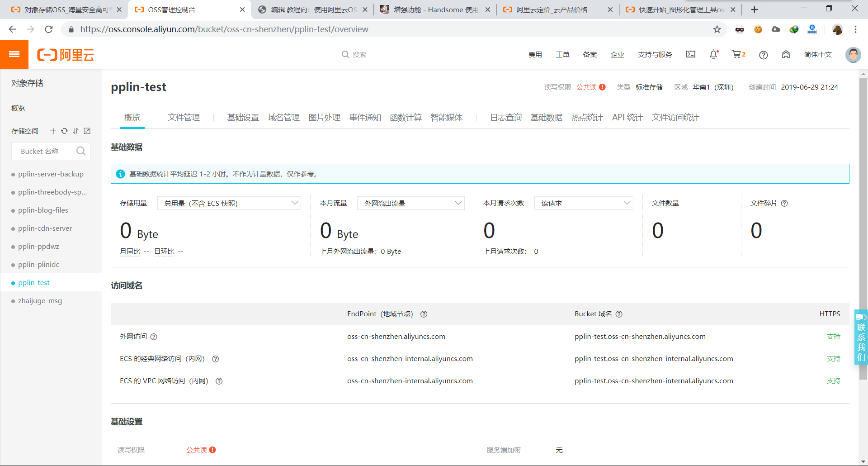This screenshot has height=466, width=868.
Task: Search buckets using the magnifier icon
Action: (x=80, y=151)
